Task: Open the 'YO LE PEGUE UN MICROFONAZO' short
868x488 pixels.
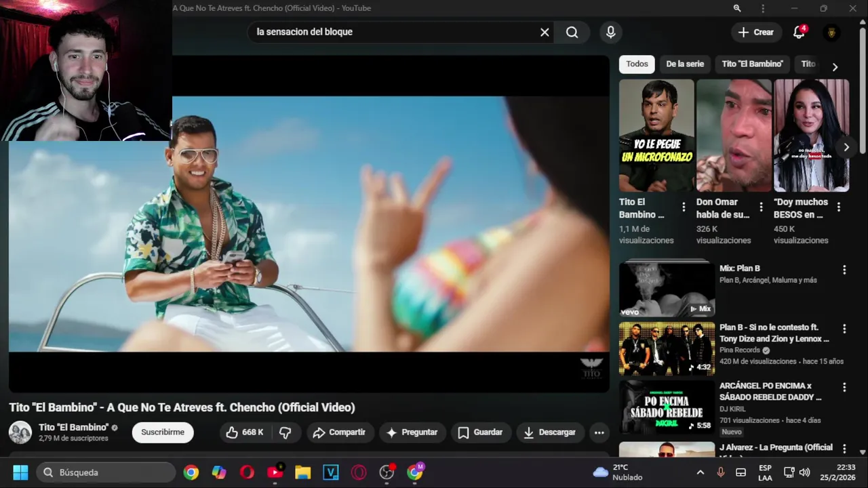Action: (x=656, y=136)
